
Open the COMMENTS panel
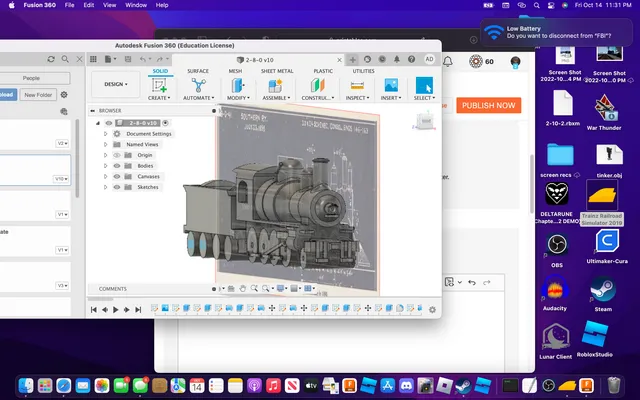click(113, 289)
